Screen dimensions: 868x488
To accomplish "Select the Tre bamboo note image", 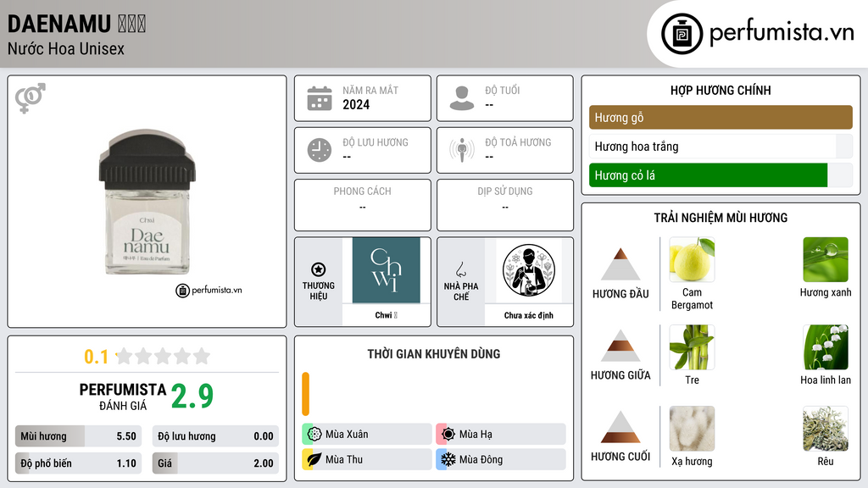I will pyautogui.click(x=692, y=347).
